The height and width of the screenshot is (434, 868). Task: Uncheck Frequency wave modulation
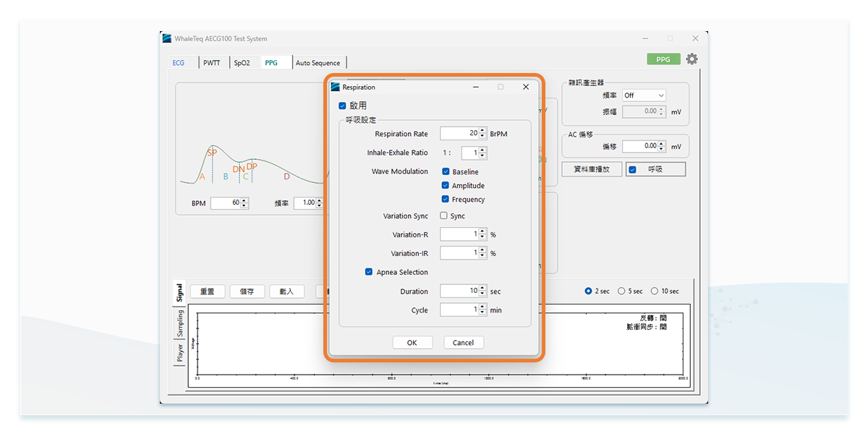coord(446,199)
